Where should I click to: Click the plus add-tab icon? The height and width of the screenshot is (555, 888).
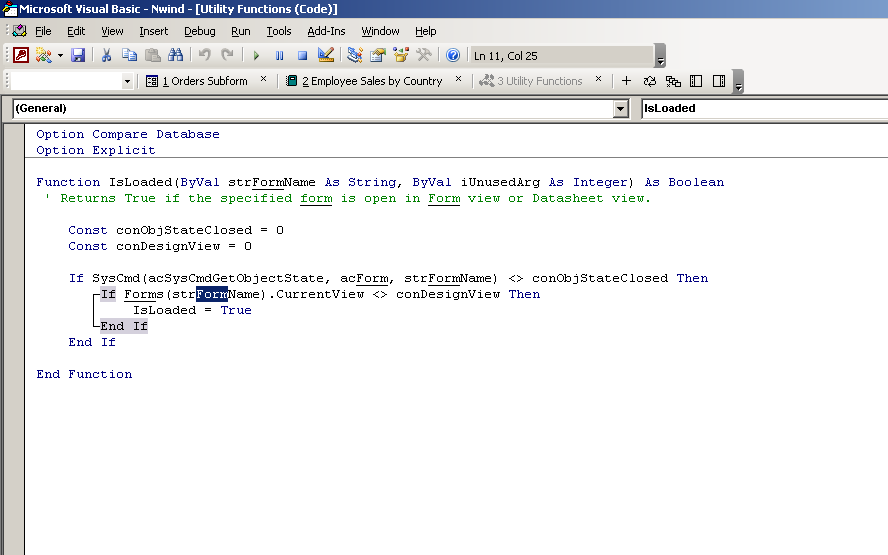pyautogui.click(x=626, y=81)
